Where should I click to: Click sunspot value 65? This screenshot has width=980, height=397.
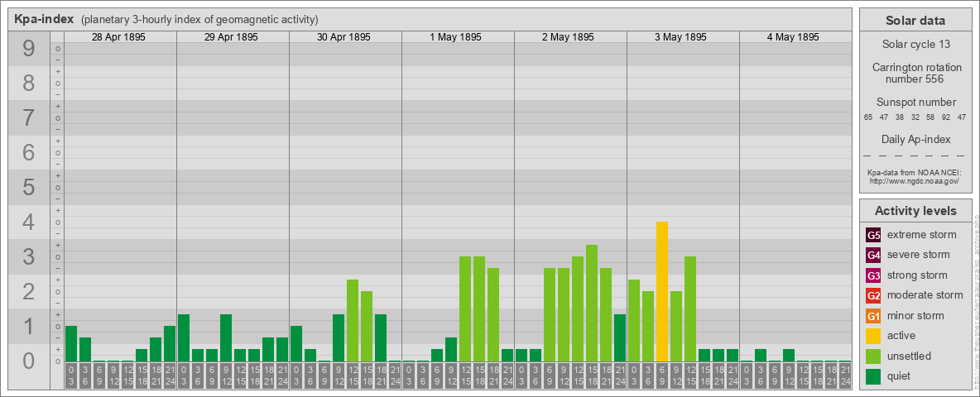pyautogui.click(x=868, y=117)
